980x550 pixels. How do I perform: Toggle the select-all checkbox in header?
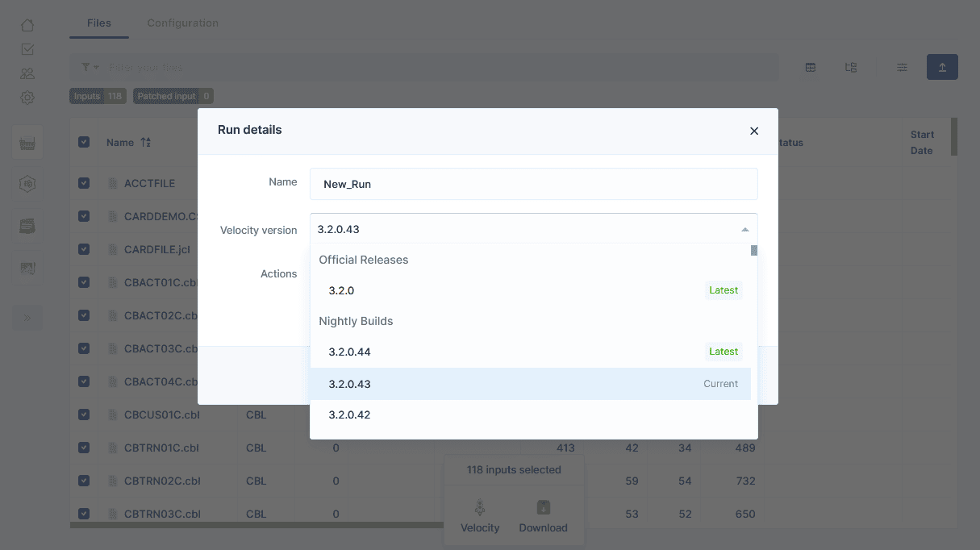(84, 142)
